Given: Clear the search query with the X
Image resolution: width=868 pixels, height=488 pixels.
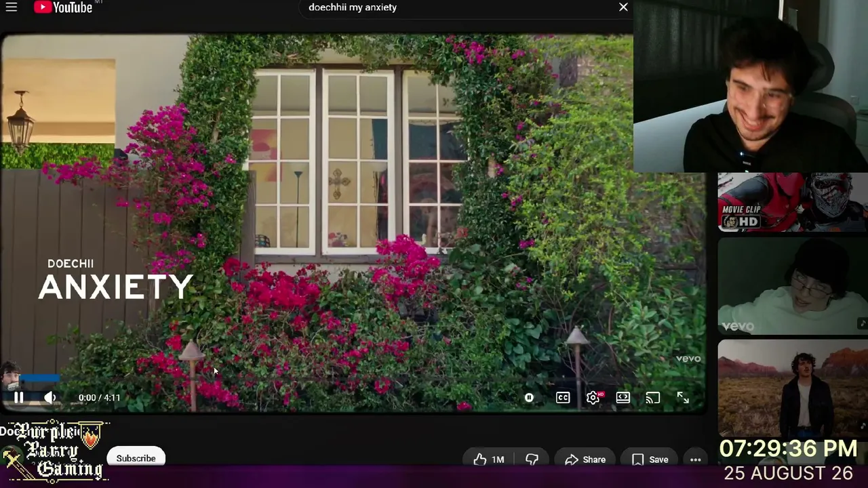Looking at the screenshot, I should pyautogui.click(x=623, y=7).
